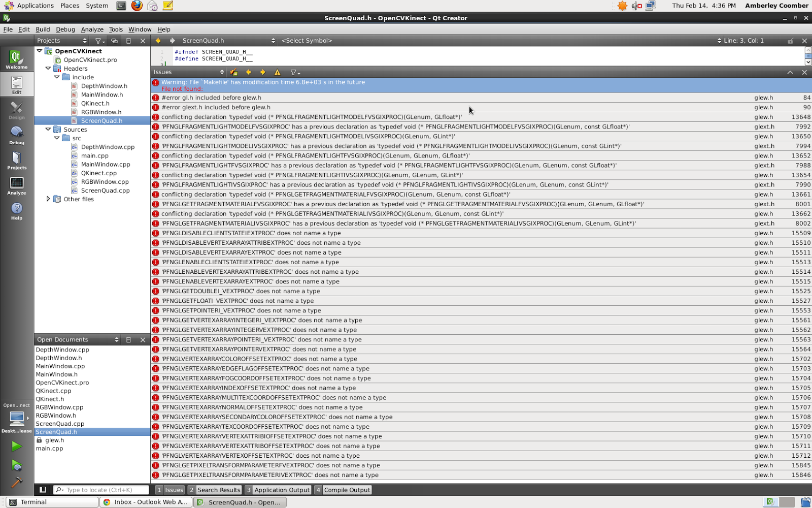
Task: Close the Issues output pane
Action: pyautogui.click(x=804, y=72)
